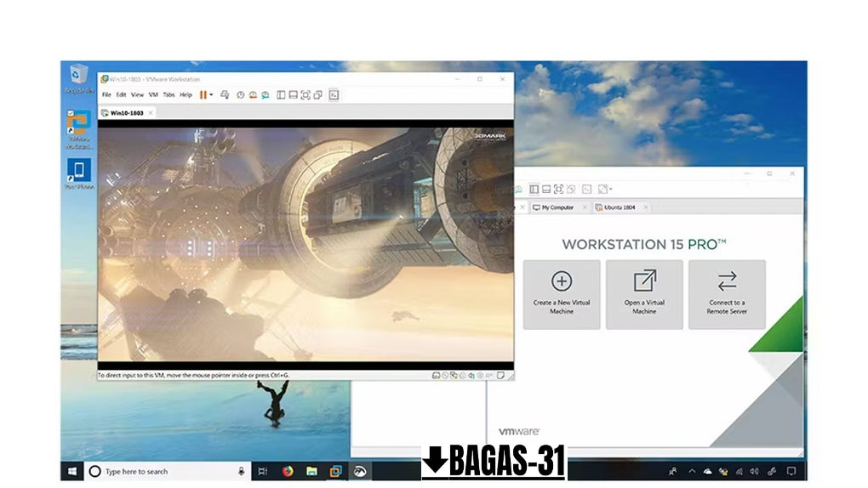
Task: Open the Action Center notifications icon
Action: point(791,471)
